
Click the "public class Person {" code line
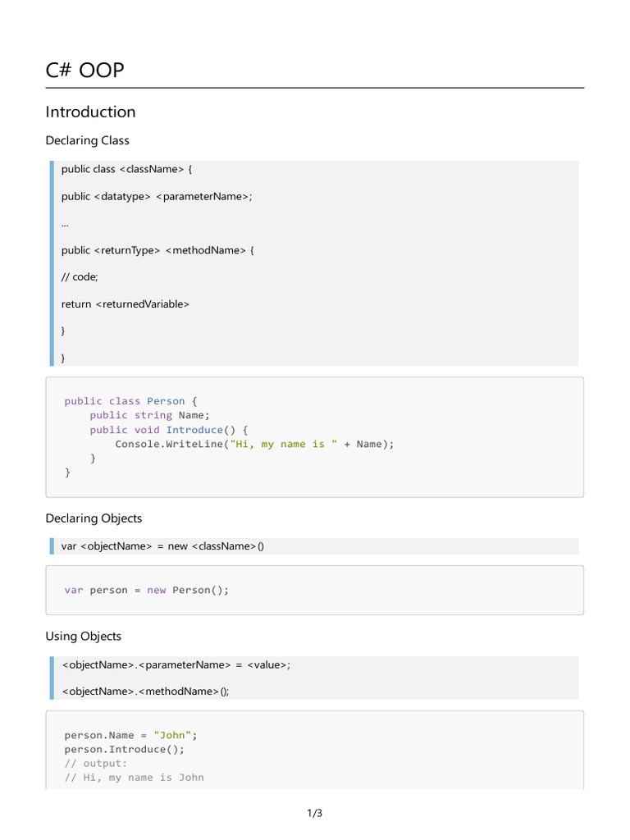pyautogui.click(x=131, y=401)
